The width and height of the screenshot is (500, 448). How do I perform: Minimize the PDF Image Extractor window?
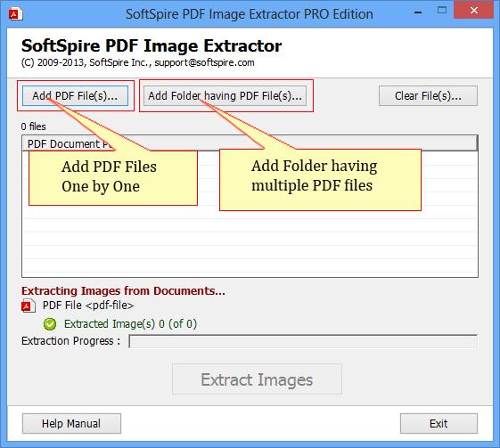click(x=418, y=12)
